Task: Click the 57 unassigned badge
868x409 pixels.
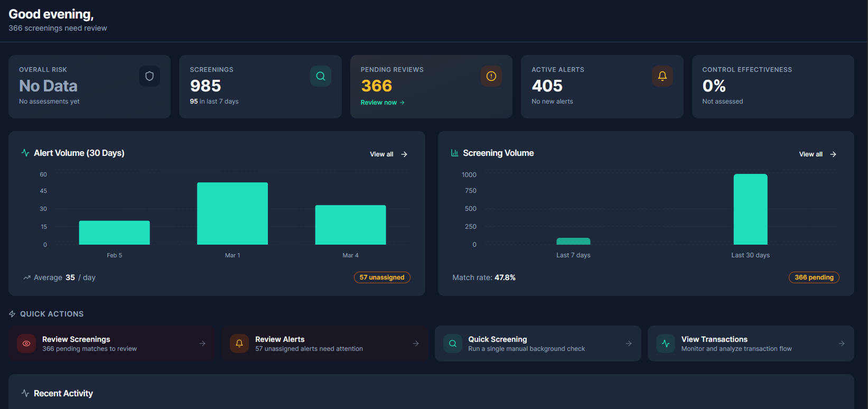Action: [x=382, y=277]
